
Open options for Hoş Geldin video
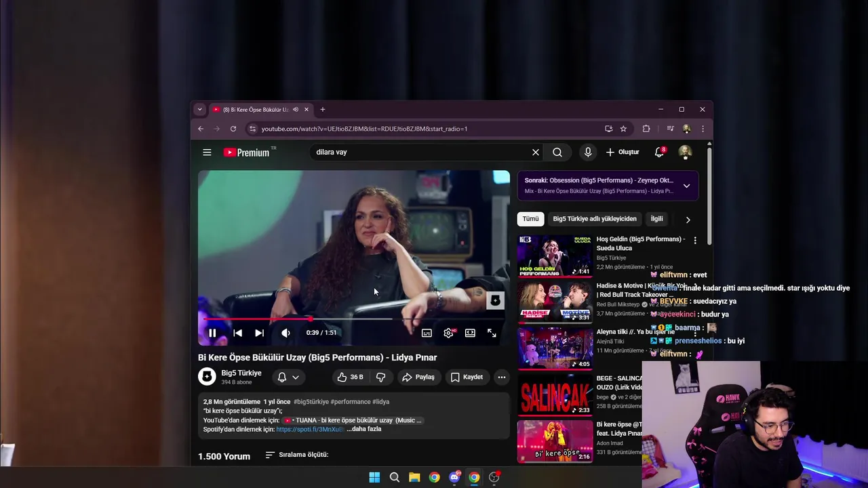click(695, 241)
